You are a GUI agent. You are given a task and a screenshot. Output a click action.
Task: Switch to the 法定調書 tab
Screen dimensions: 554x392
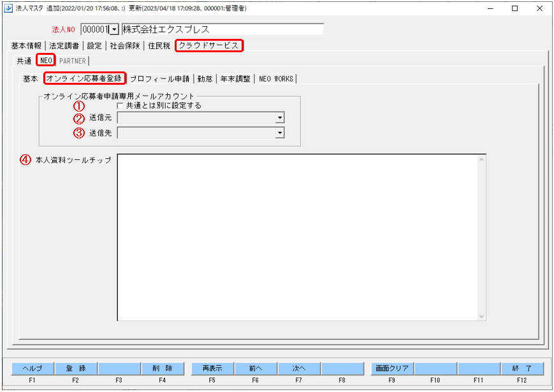[64, 46]
